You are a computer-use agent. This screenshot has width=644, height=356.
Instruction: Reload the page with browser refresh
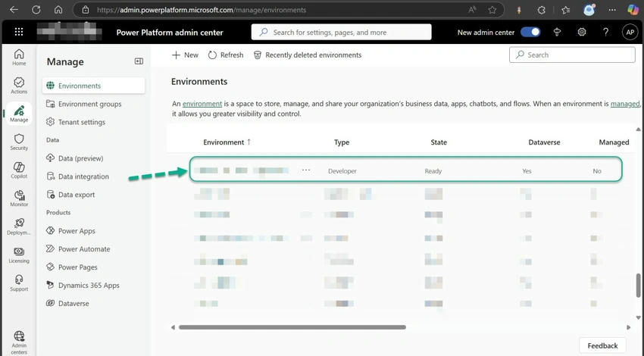pos(36,10)
